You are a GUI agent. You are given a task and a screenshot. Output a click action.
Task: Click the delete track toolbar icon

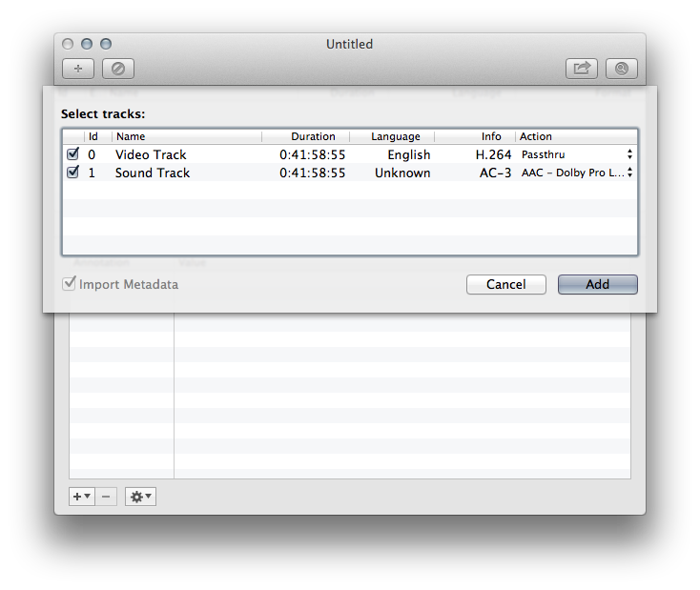click(118, 69)
